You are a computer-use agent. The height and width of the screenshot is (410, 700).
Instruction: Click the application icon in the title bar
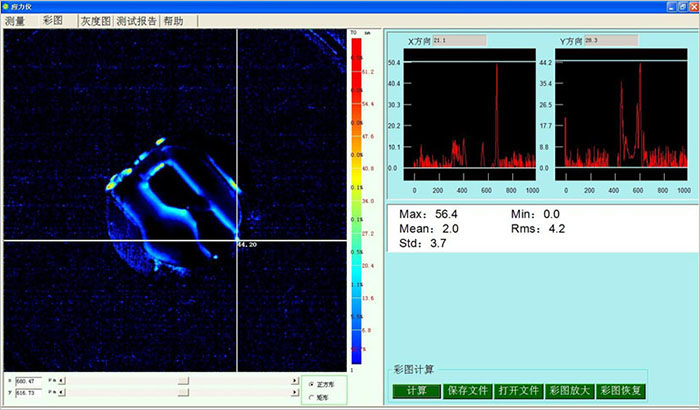(7, 6)
